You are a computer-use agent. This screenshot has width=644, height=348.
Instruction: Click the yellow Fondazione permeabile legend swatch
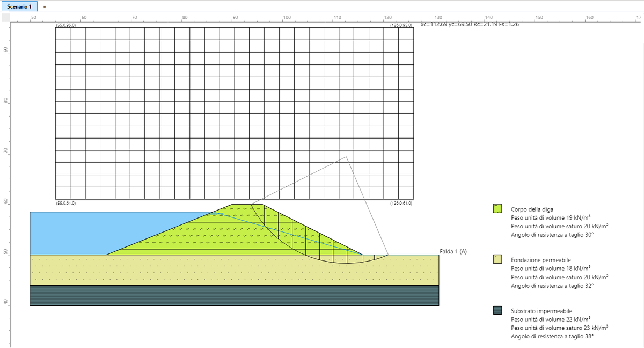pos(497,259)
